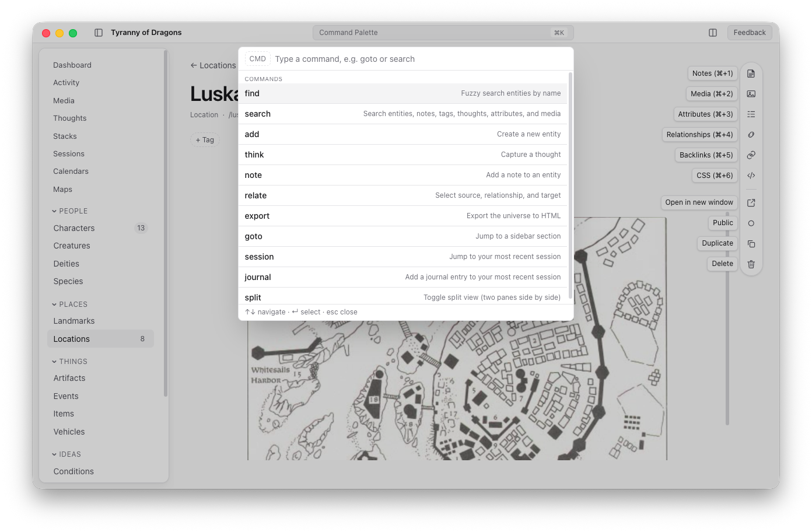This screenshot has width=812, height=532.
Task: Open Activity in the sidebar
Action: [100, 83]
